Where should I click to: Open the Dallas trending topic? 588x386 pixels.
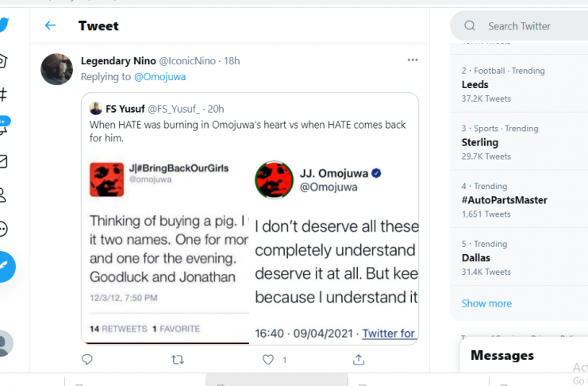476,258
